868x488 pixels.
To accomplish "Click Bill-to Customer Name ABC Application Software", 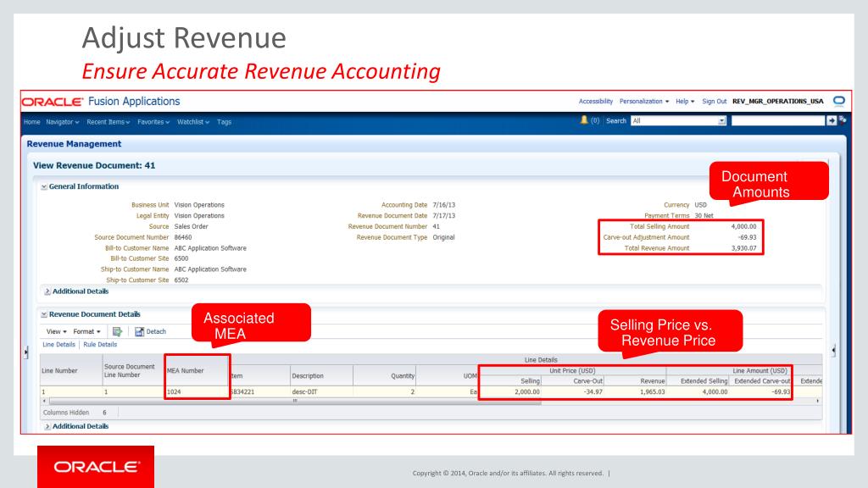I will 210,248.
